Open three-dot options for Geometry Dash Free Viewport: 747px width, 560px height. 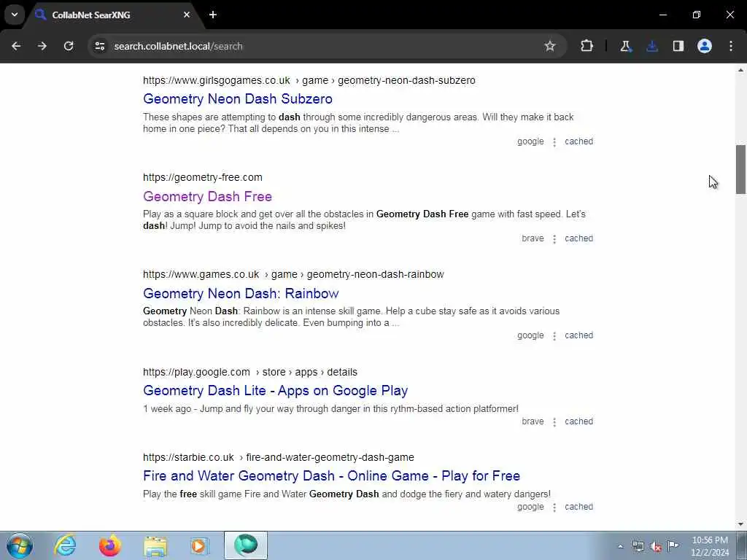click(x=554, y=239)
